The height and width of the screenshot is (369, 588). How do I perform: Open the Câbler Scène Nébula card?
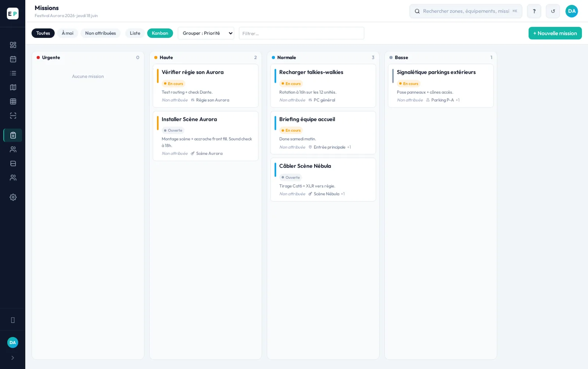tap(323, 180)
